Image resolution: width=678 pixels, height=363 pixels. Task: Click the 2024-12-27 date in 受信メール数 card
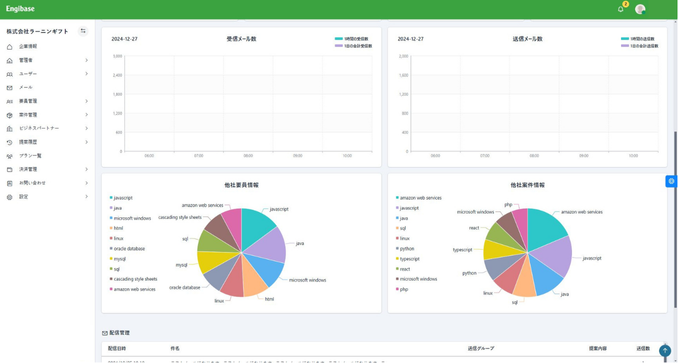(x=125, y=39)
